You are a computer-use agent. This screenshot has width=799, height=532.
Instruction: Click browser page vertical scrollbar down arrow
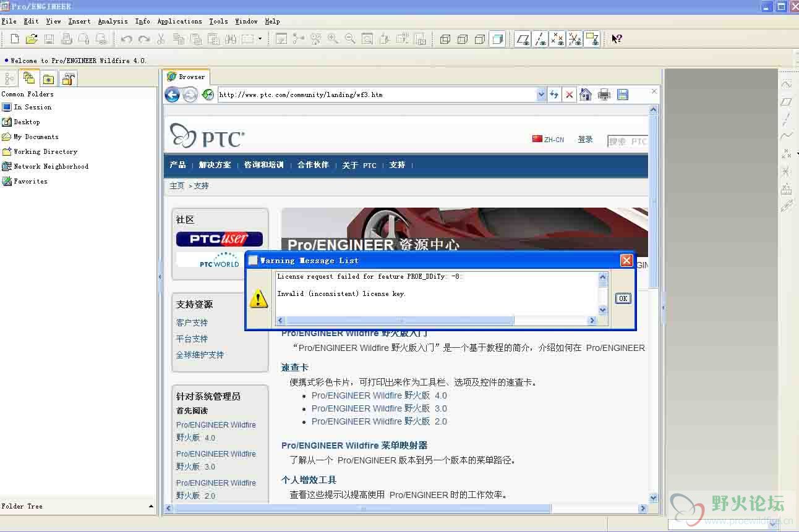(654, 497)
